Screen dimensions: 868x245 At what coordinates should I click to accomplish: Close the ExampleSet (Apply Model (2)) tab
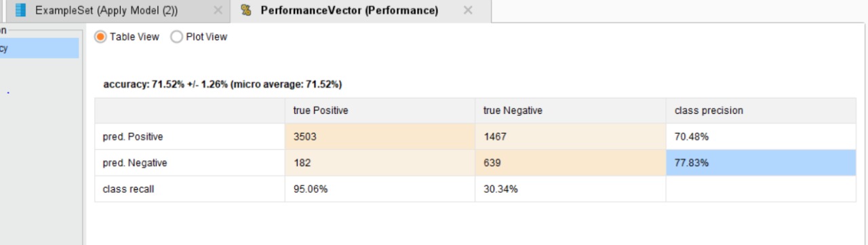point(217,10)
